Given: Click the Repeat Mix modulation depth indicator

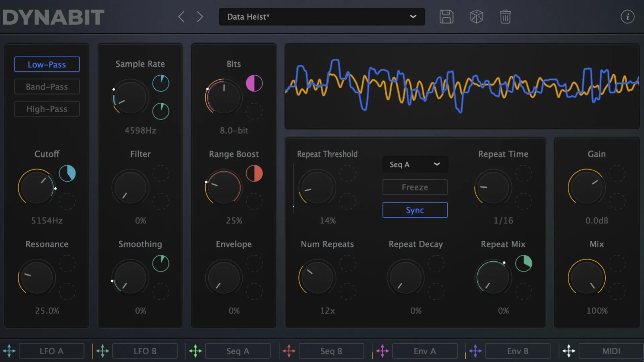Looking at the screenshot, I should tap(523, 264).
